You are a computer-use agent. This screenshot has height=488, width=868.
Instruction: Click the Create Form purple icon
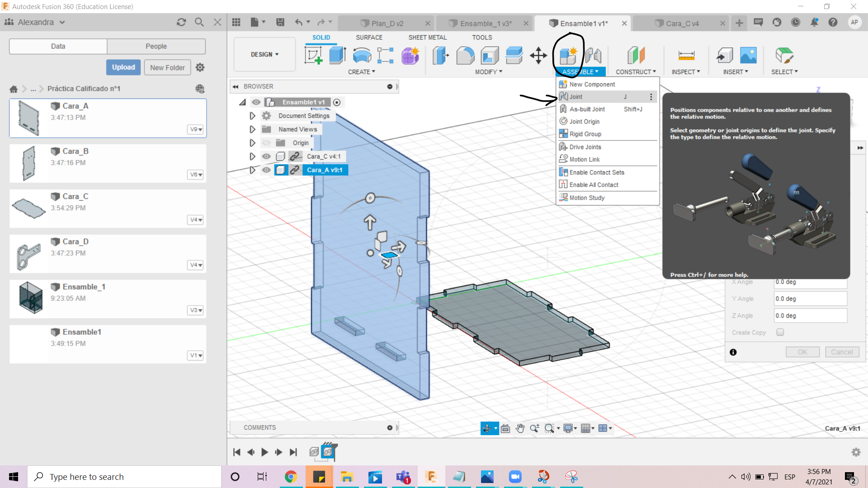(x=410, y=56)
